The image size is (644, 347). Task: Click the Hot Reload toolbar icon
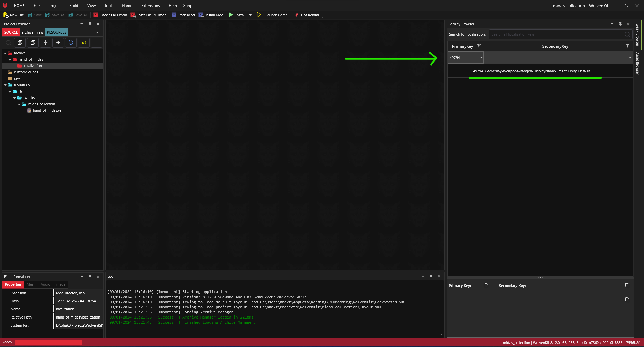297,15
